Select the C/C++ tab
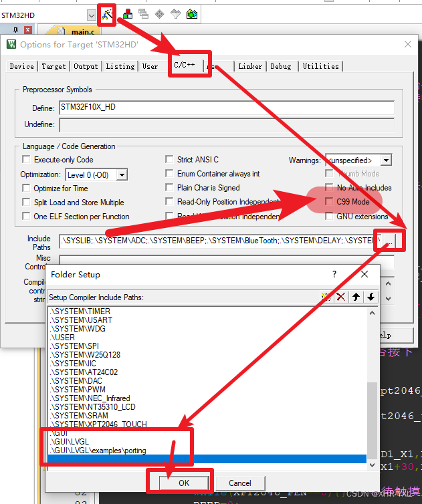 [185, 65]
